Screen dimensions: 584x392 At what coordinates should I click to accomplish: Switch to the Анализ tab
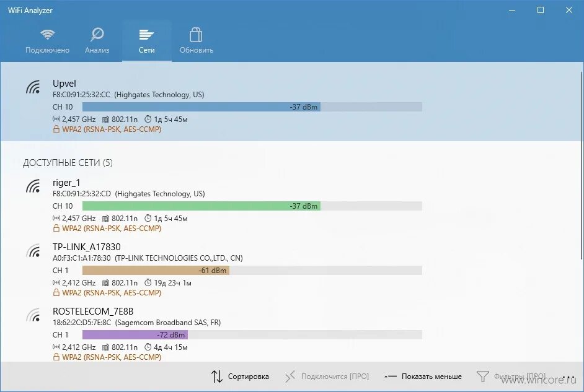pos(97,41)
